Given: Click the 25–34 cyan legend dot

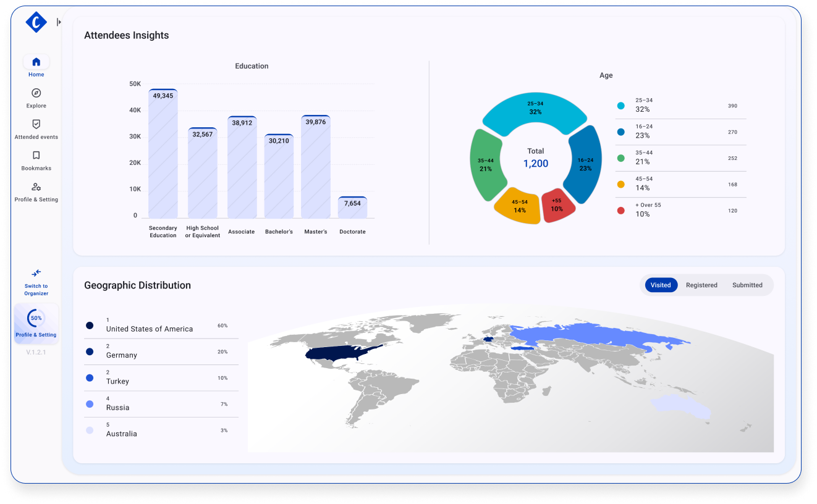Looking at the screenshot, I should click(620, 106).
